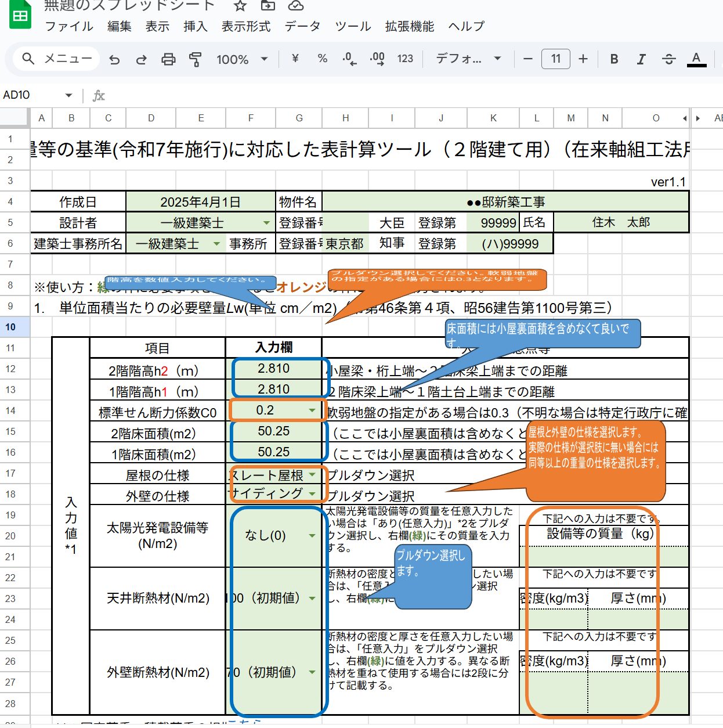
Task: Open the zoom 100% dropdown
Action: pyautogui.click(x=242, y=59)
